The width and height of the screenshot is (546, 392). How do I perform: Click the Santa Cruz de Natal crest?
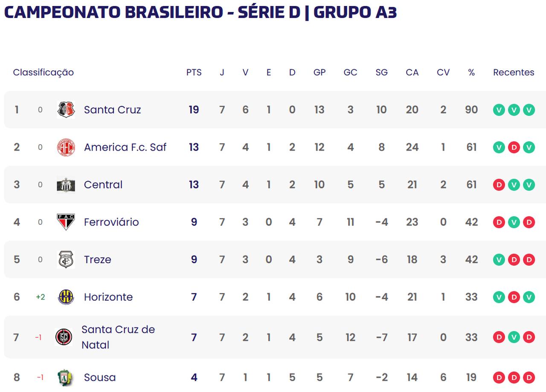click(x=64, y=337)
